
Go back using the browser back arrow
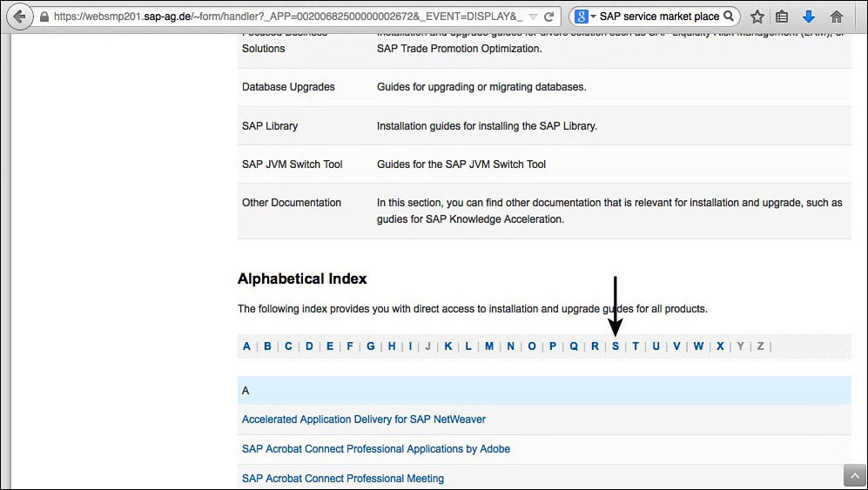pyautogui.click(x=20, y=17)
